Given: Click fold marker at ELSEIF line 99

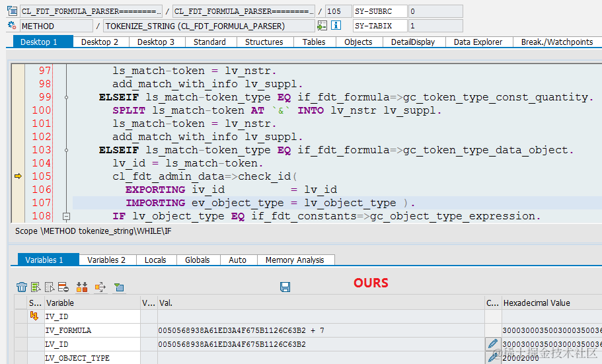Looking at the screenshot, I should [x=67, y=98].
